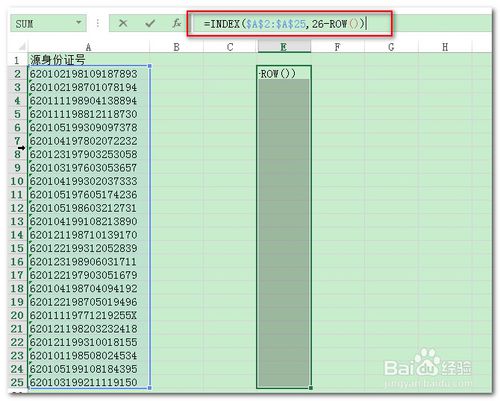This screenshot has height=401, width=500.
Task: Select row 2 header
Action: [x=17, y=74]
